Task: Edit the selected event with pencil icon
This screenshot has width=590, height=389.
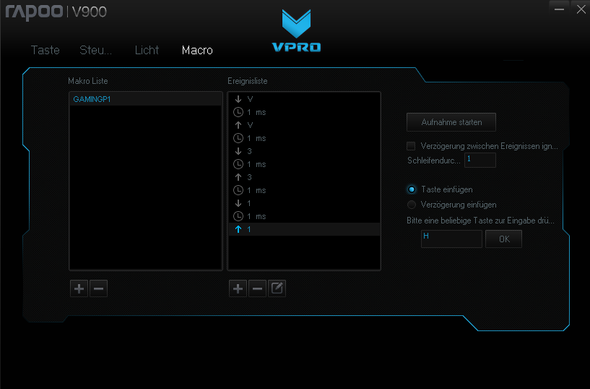Action: click(x=277, y=289)
